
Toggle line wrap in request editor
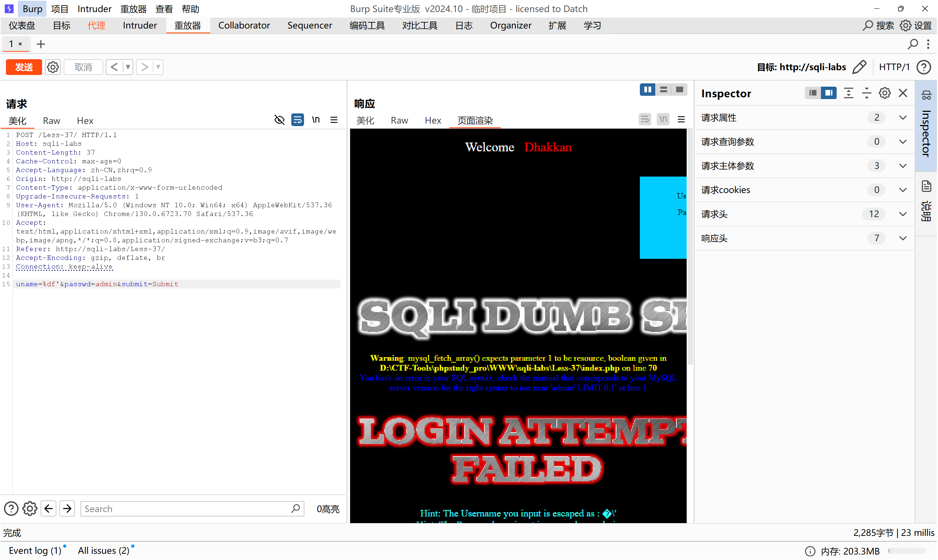coord(297,120)
